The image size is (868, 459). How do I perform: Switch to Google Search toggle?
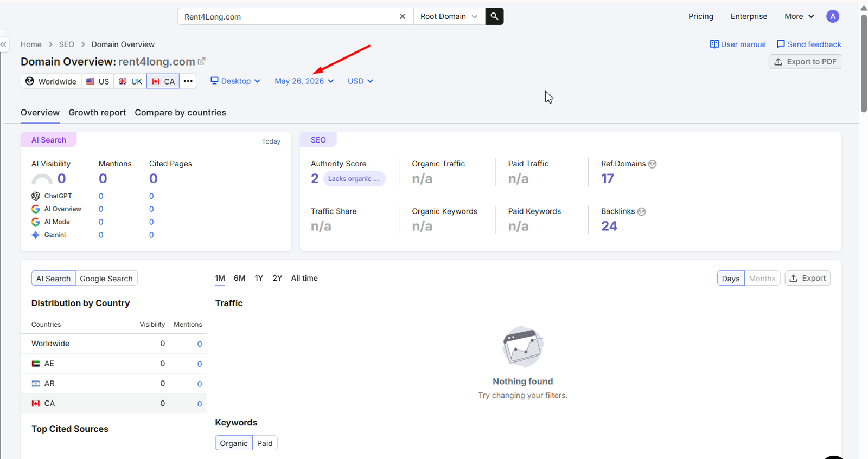click(x=106, y=279)
